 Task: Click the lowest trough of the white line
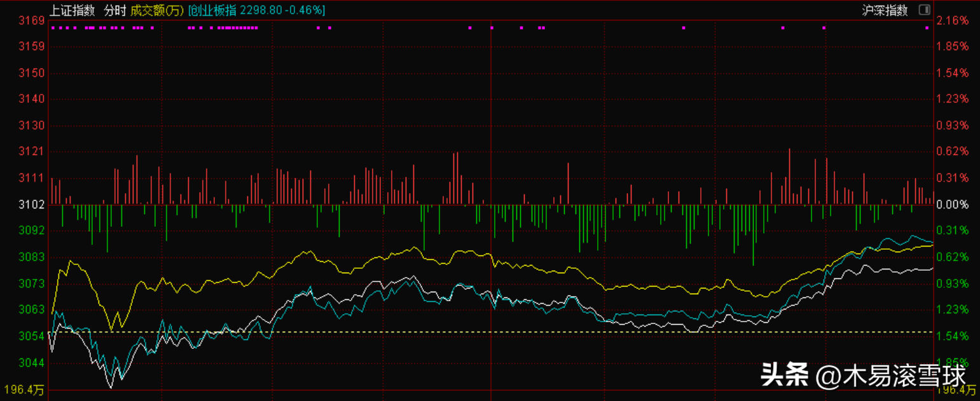pyautogui.click(x=111, y=387)
